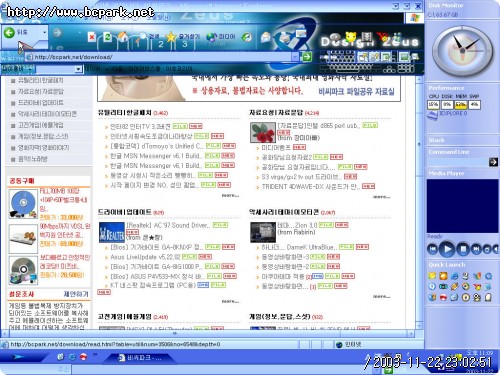Open the dTomoyo's Unified Codec post
500x375 pixels.
[x=156, y=146]
